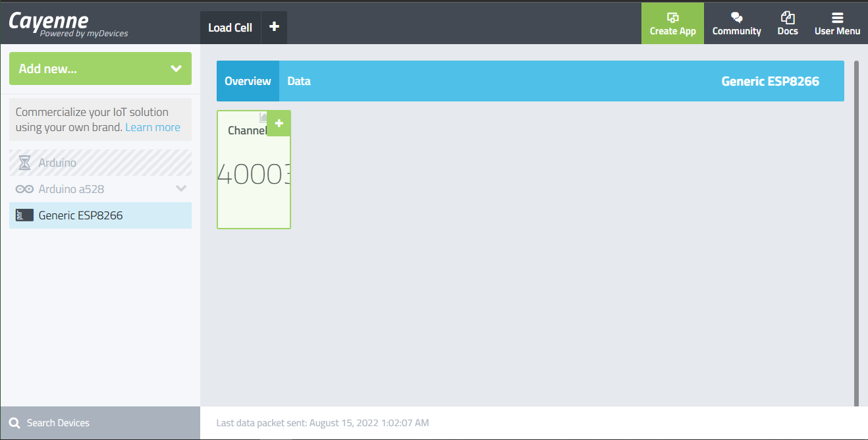Open the chart icon on Channel widget

click(263, 118)
